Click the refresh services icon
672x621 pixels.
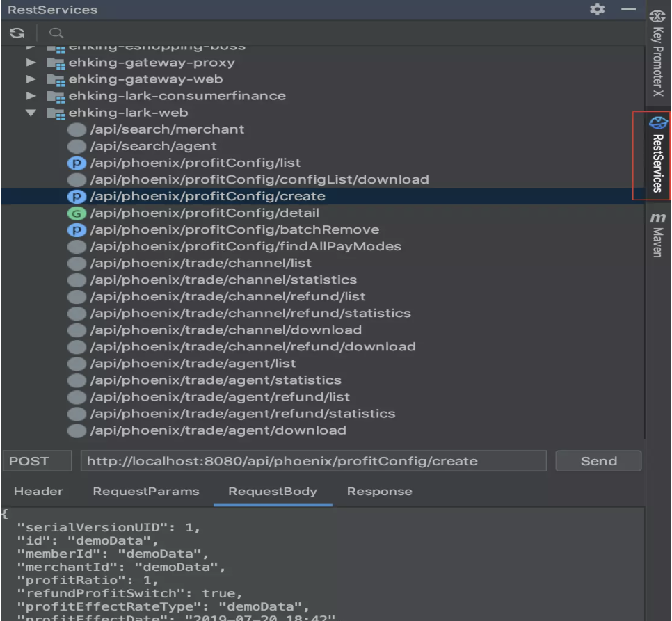point(17,33)
